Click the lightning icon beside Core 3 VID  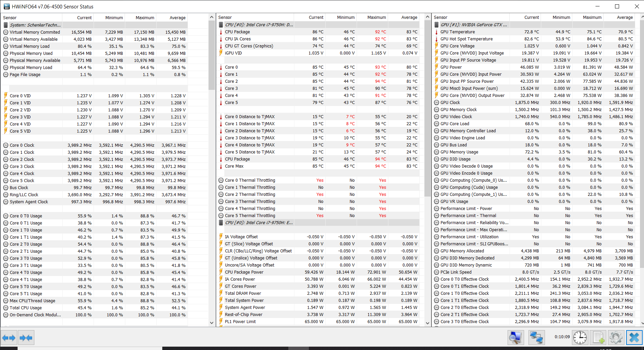[x=6, y=117]
